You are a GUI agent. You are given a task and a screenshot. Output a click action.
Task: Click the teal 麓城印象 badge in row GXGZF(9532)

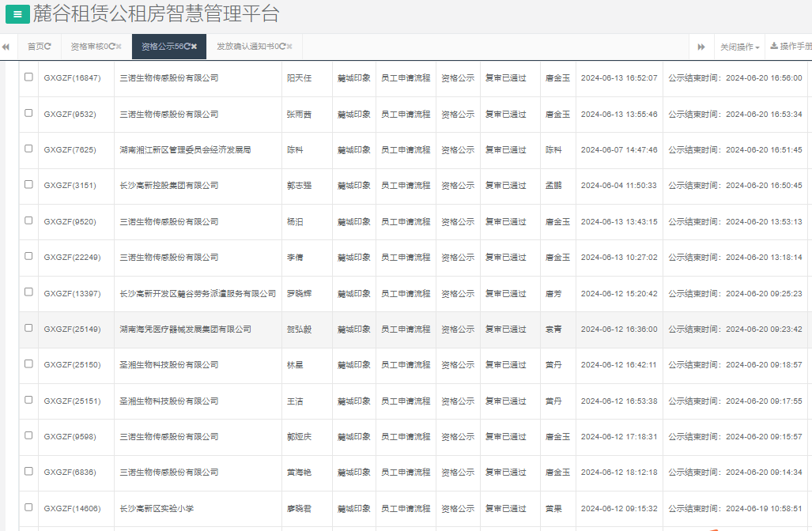[353, 113]
